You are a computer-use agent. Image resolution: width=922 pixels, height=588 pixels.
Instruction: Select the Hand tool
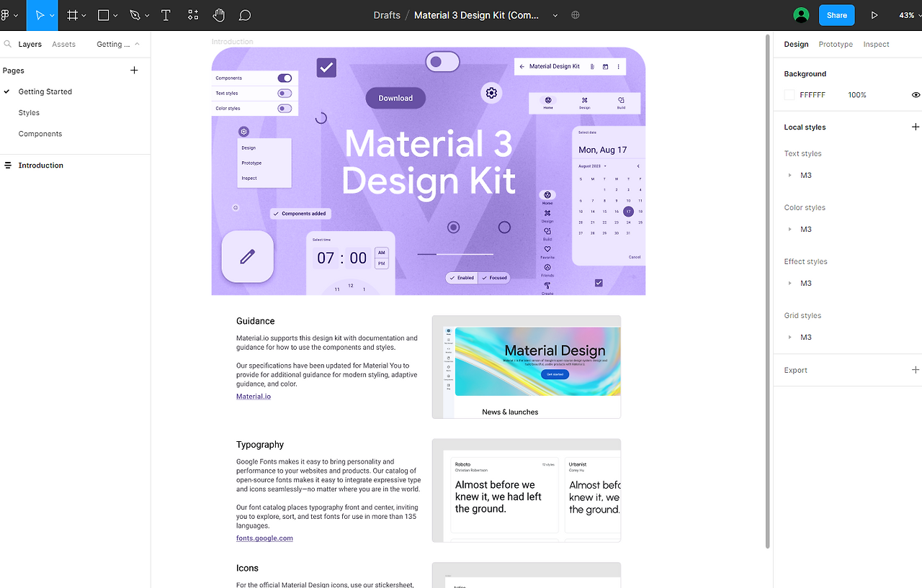tap(219, 15)
